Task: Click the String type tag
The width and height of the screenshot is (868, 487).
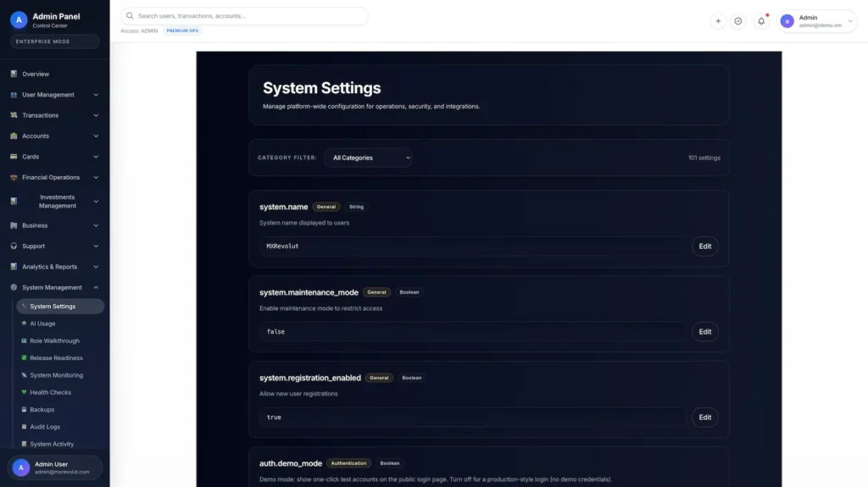Action: tap(357, 207)
